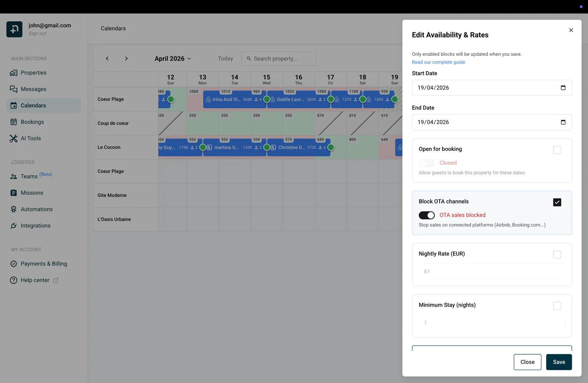Viewport: 588px width, 383px height.
Task: Uncheck the Block OTA channels checkbox
Action: point(557,202)
